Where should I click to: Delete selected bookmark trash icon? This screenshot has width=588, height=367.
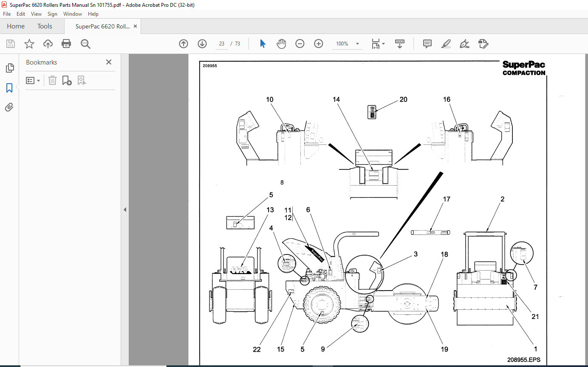(x=52, y=80)
